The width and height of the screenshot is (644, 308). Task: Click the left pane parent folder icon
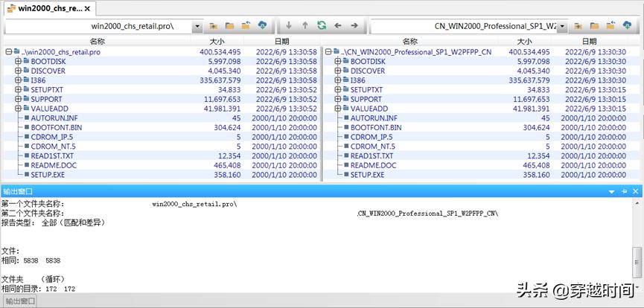(x=246, y=26)
